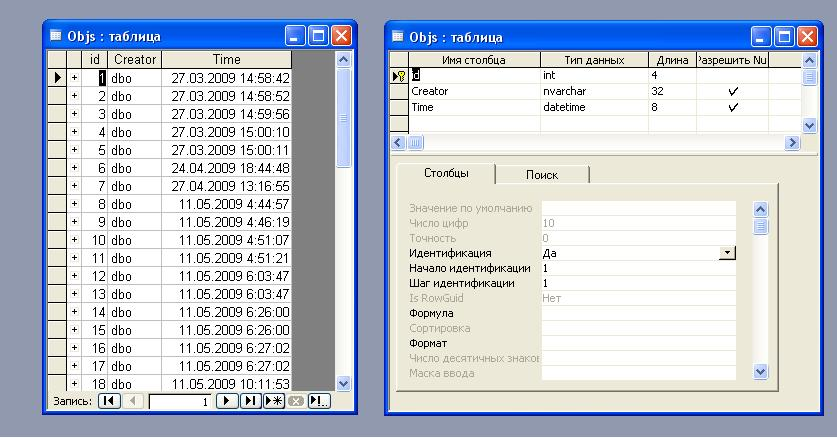
Task: Expand subdatasheet of record id 17
Action: pos(74,366)
